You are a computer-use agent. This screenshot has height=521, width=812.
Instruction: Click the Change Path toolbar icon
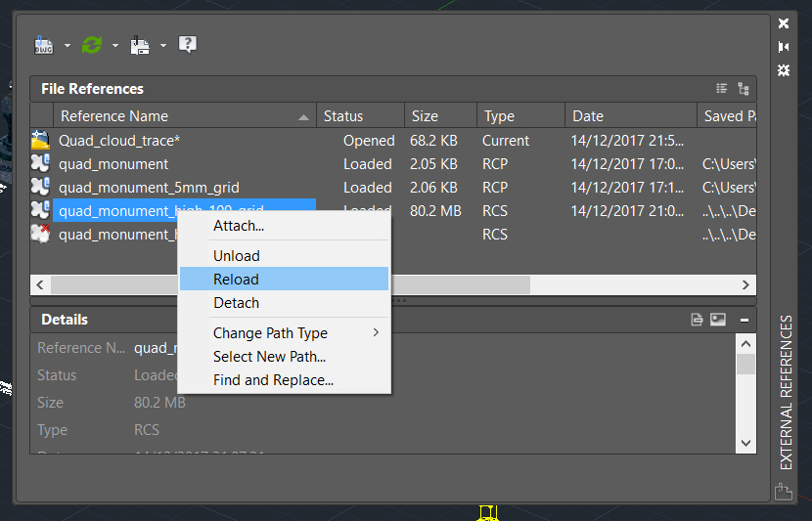point(140,45)
